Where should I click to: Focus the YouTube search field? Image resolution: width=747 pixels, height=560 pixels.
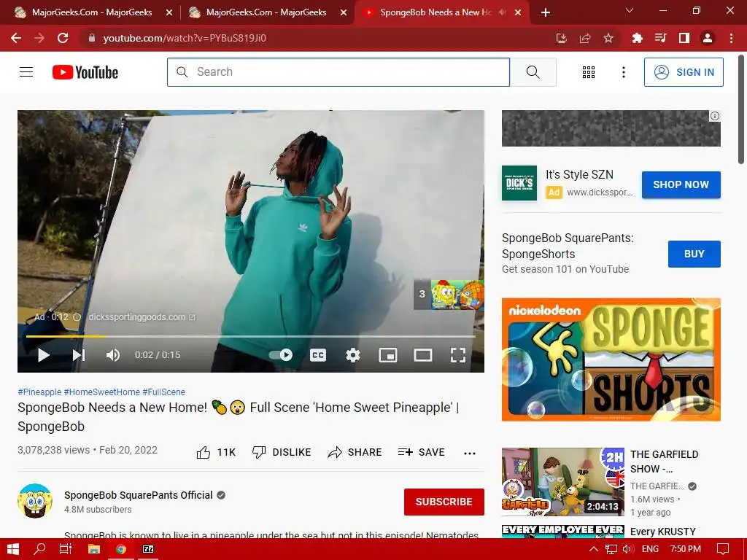pos(338,72)
